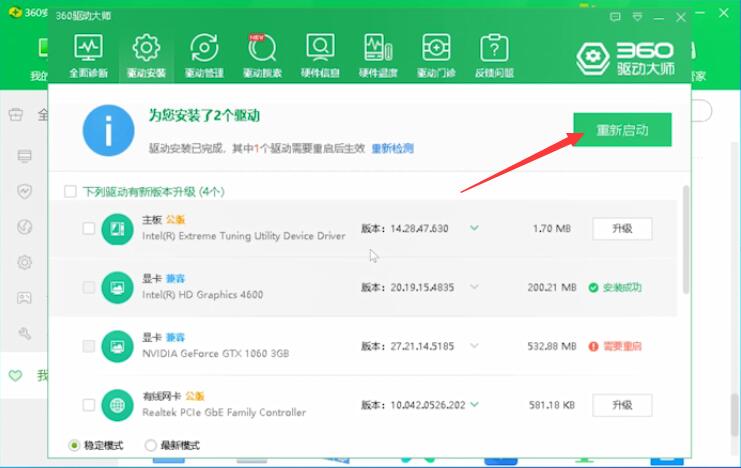The image size is (741, 468).
Task: Select 稳定模式 stable mode radio
Action: [74, 445]
